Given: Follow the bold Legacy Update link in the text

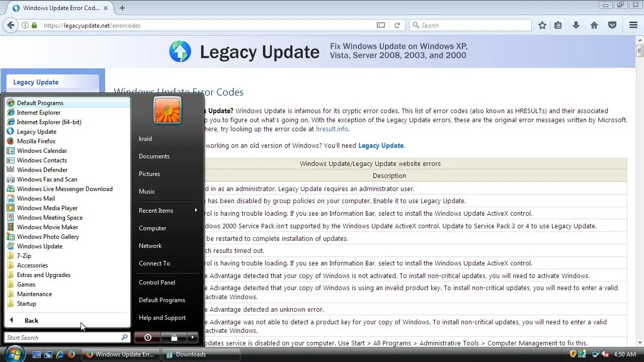Looking at the screenshot, I should [x=381, y=145].
